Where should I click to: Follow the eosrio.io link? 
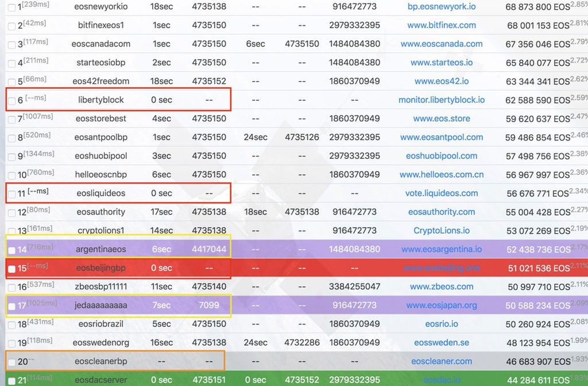pos(442,324)
